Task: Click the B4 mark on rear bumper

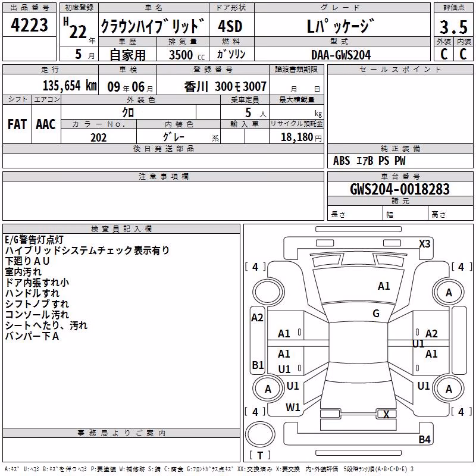Action: 424,439
